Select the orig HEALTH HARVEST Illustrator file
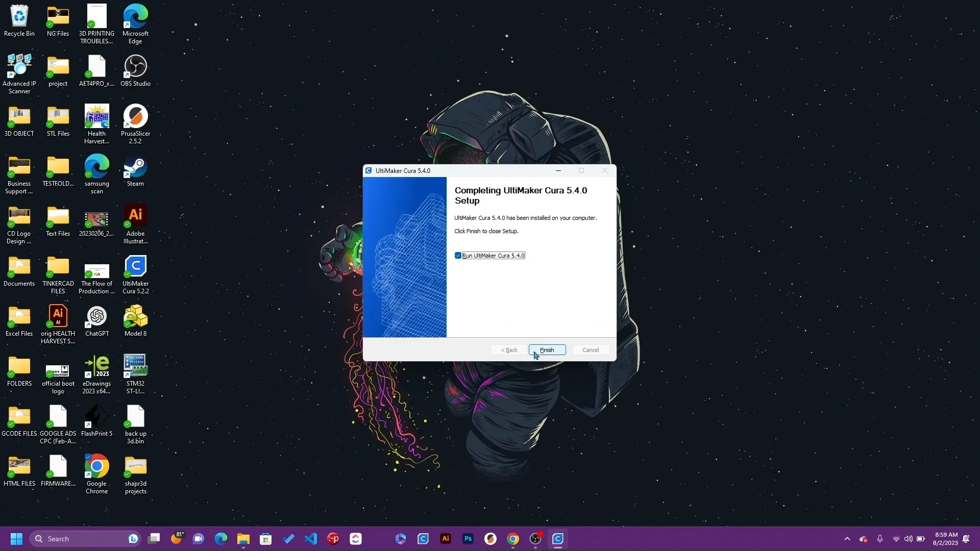Image resolution: width=980 pixels, height=551 pixels. (x=58, y=324)
